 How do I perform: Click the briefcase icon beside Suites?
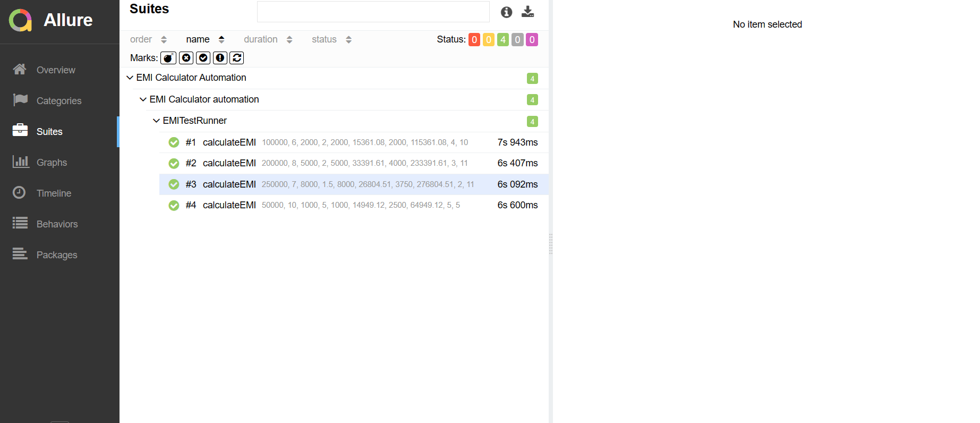20,130
